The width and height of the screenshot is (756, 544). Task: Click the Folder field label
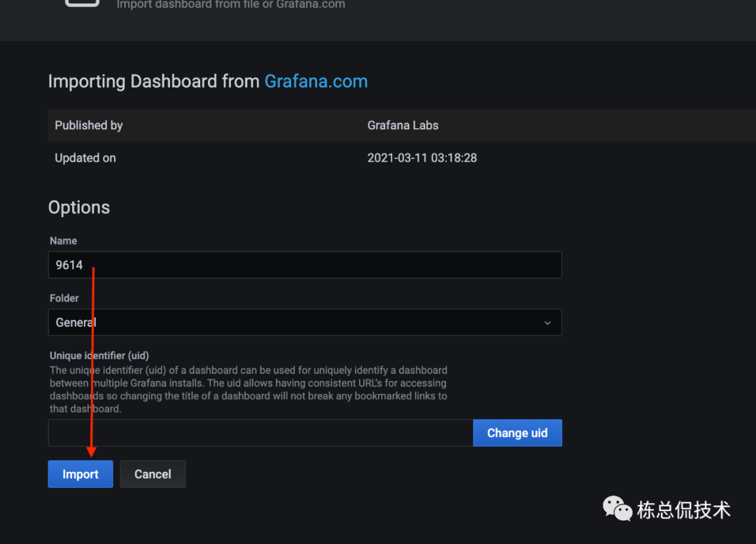(64, 298)
